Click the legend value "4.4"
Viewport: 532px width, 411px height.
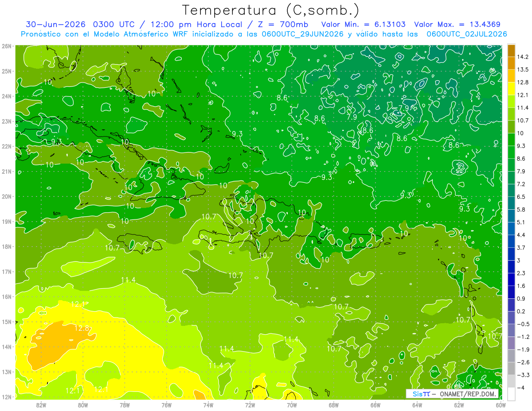pyautogui.click(x=522, y=235)
